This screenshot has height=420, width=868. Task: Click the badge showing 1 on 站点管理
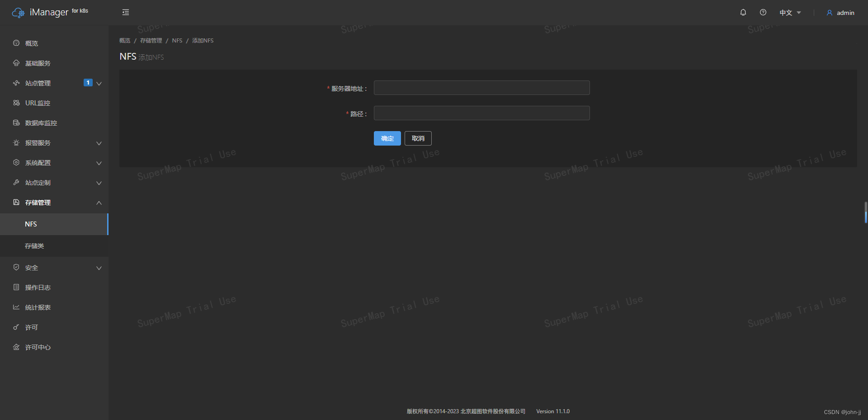(88, 82)
